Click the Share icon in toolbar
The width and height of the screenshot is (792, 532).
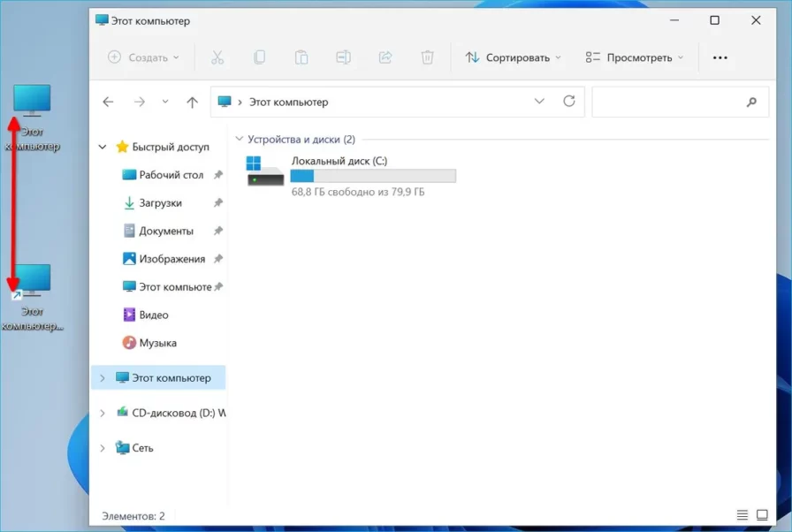pyautogui.click(x=385, y=57)
